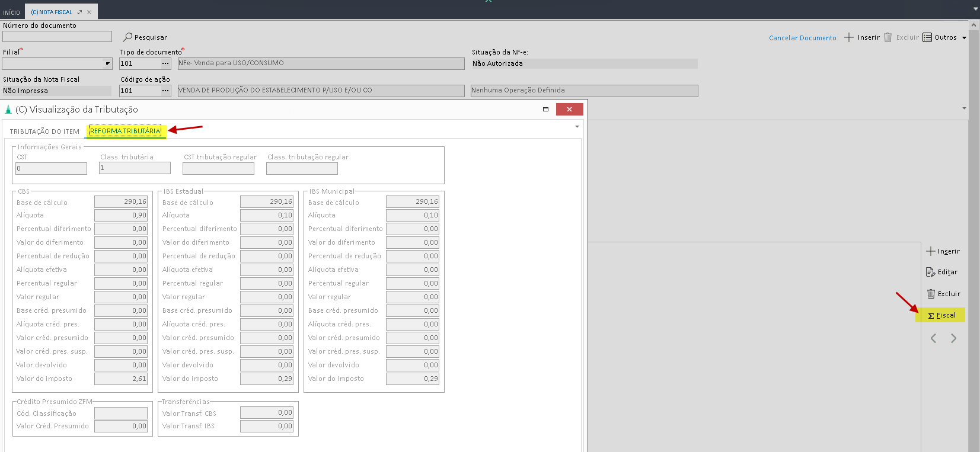
Task: Click the Situação da NF-e Não Autorizada field
Action: pos(585,63)
